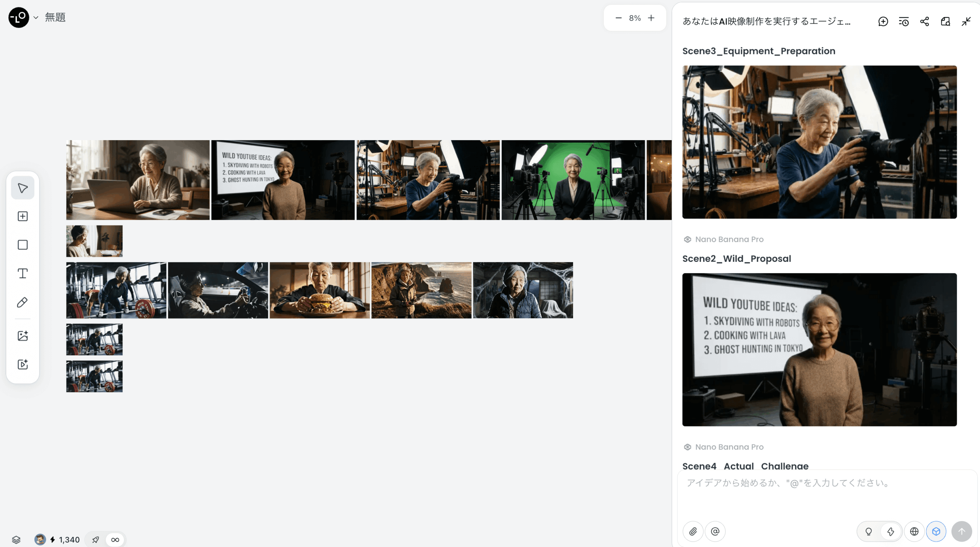Select the cursor pointer tool
This screenshot has width=980, height=547.
pos(23,188)
